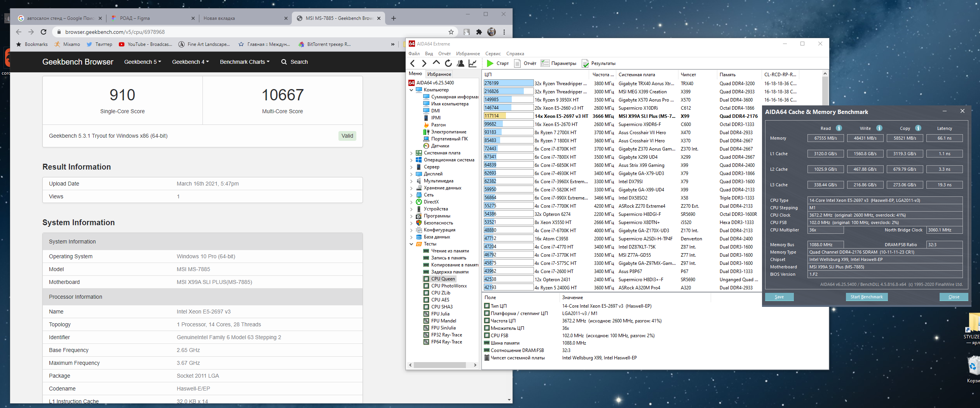The width and height of the screenshot is (980, 408).
Task: Expand the Системная плата node
Action: (411, 153)
